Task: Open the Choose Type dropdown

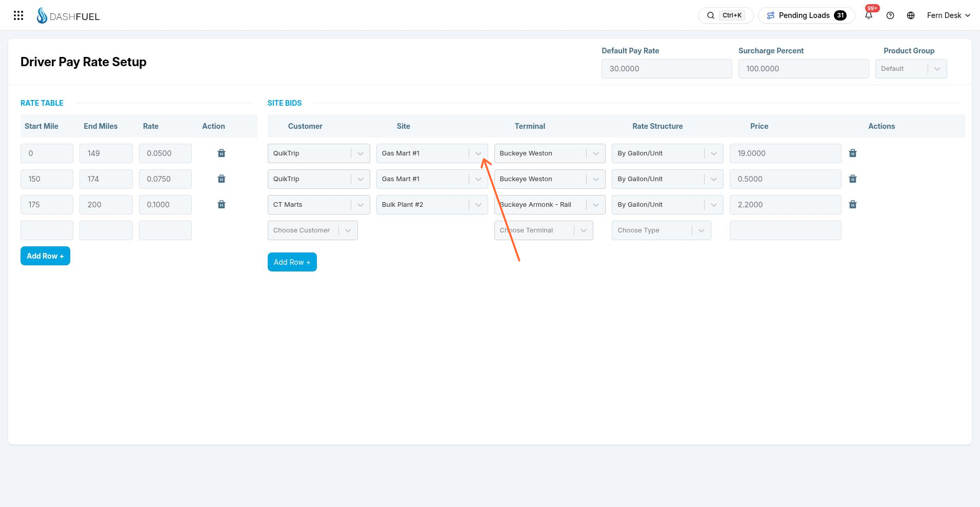Action: click(x=662, y=230)
